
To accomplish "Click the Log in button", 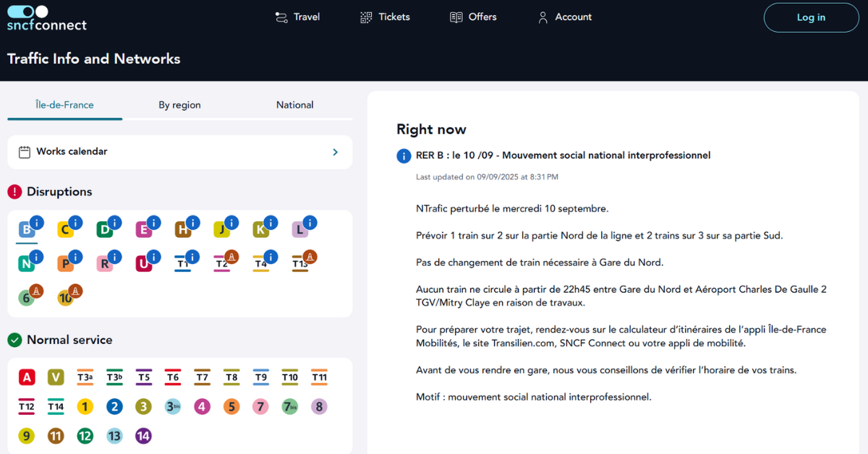I will click(x=811, y=18).
